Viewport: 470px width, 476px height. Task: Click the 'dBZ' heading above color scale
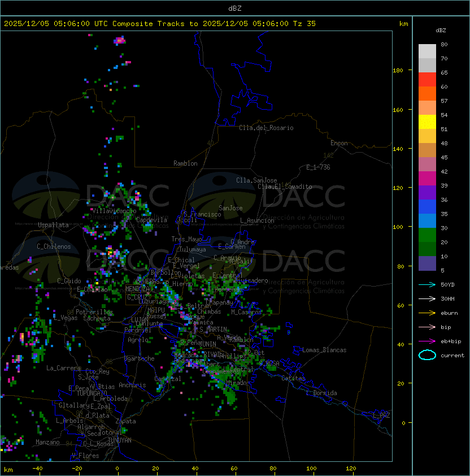(441, 31)
